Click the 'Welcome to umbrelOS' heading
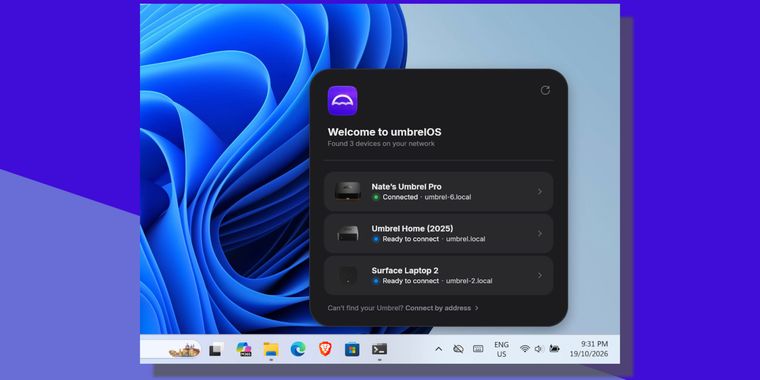The image size is (760, 380). pos(384,132)
